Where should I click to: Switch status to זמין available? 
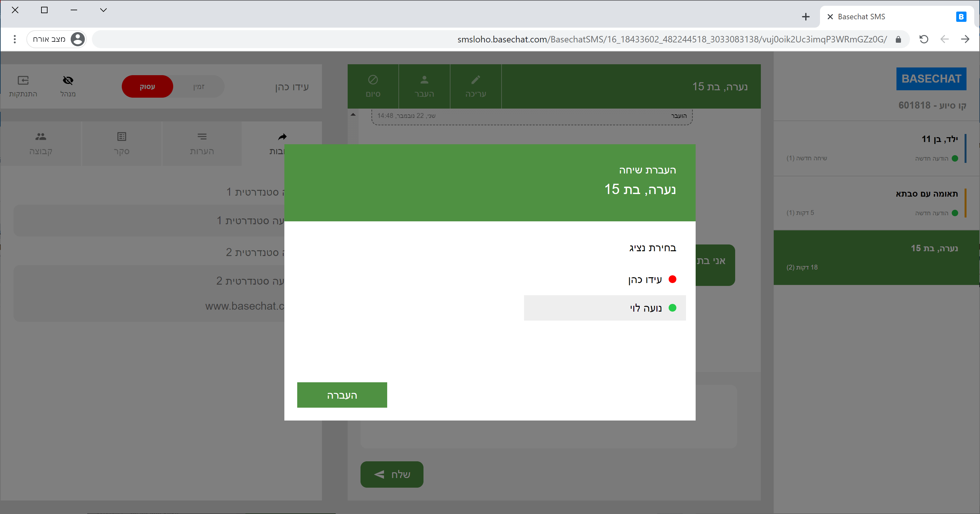199,86
